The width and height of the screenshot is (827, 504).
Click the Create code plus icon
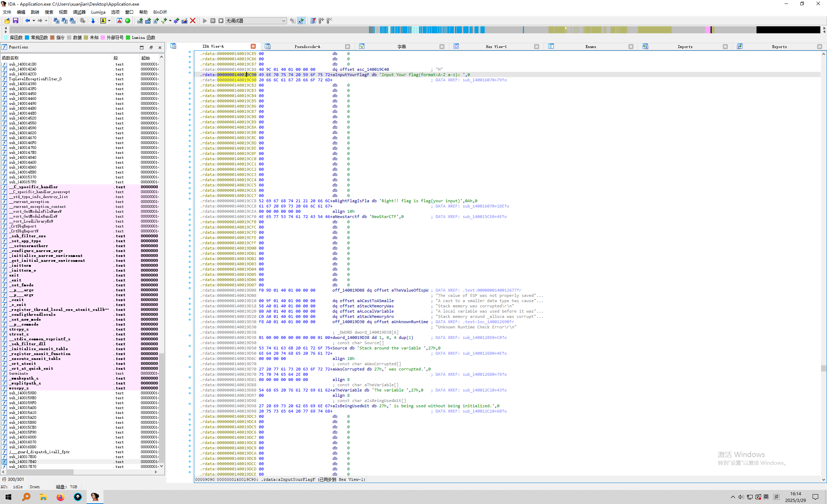[140, 21]
